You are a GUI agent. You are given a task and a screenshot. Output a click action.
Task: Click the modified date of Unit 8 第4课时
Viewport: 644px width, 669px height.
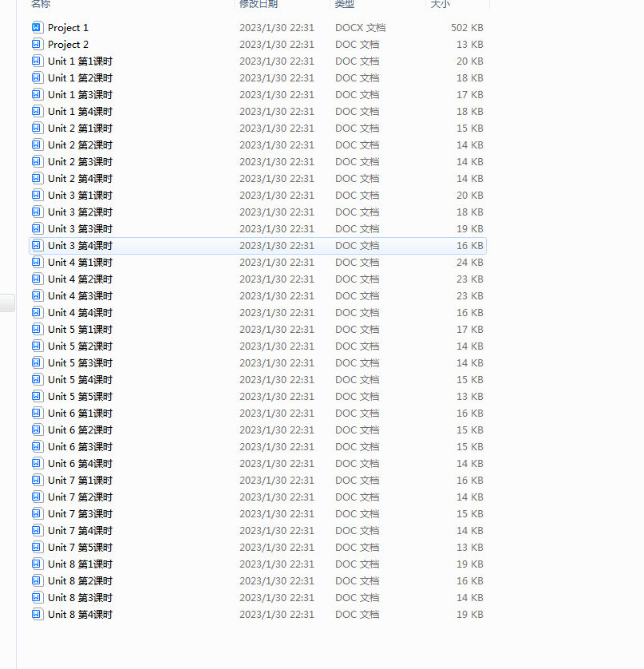277,615
